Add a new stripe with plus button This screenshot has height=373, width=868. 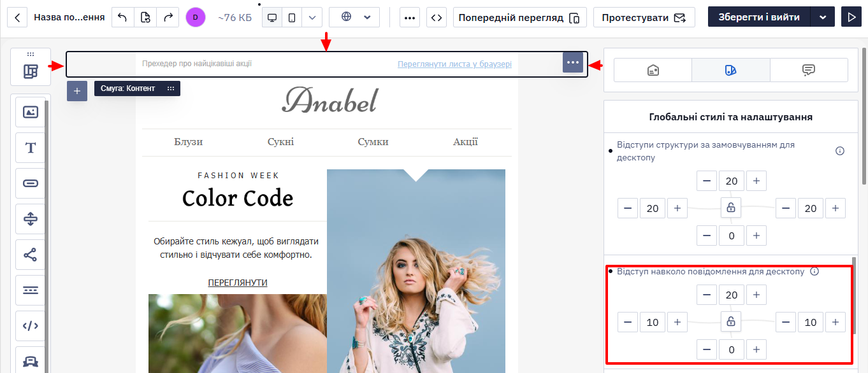pos(77,91)
